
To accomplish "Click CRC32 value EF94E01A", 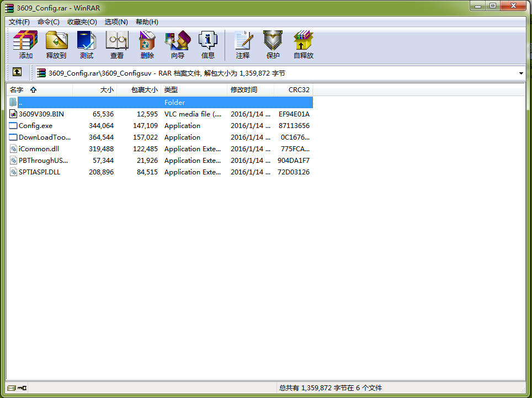I will click(294, 114).
